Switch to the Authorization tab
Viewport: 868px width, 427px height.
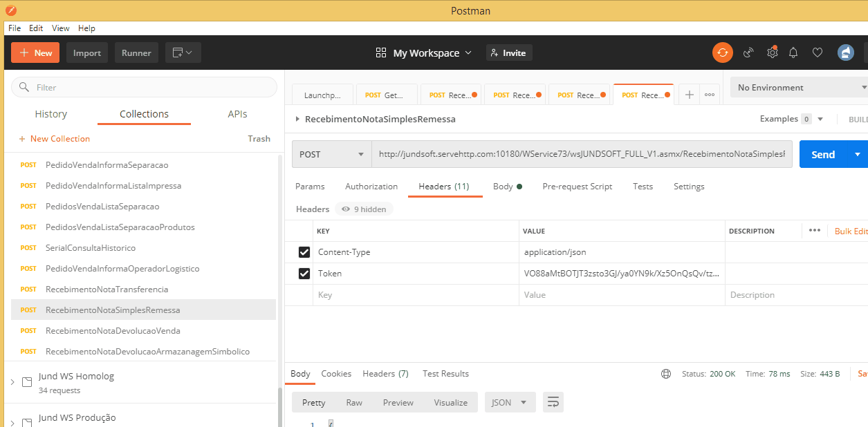click(371, 187)
